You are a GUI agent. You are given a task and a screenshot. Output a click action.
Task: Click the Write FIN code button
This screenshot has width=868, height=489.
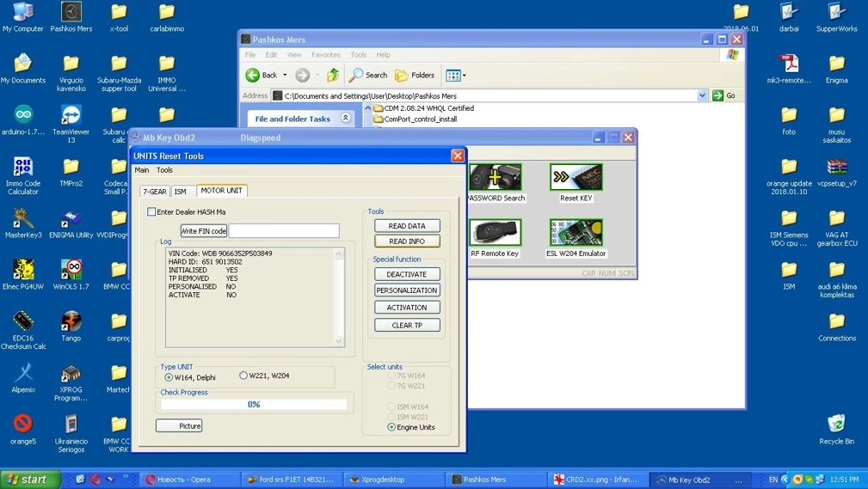[204, 230]
